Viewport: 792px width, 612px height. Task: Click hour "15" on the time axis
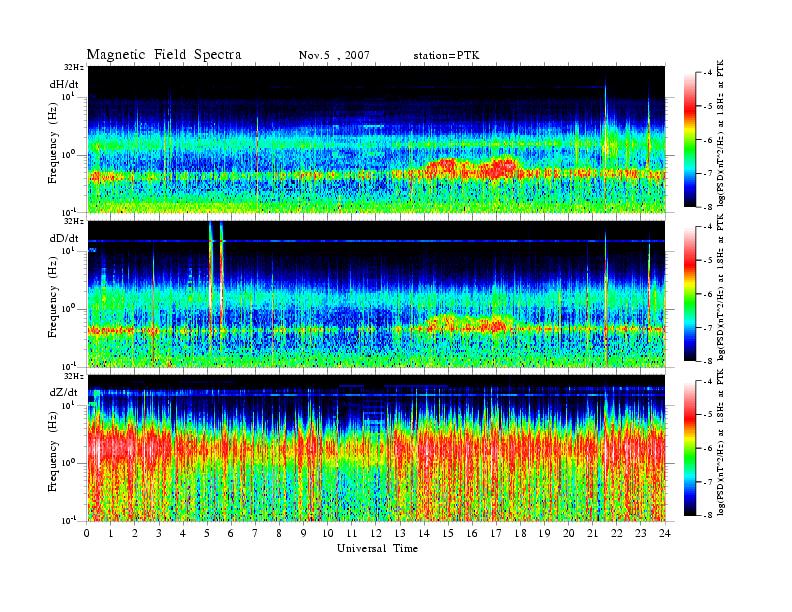(448, 533)
